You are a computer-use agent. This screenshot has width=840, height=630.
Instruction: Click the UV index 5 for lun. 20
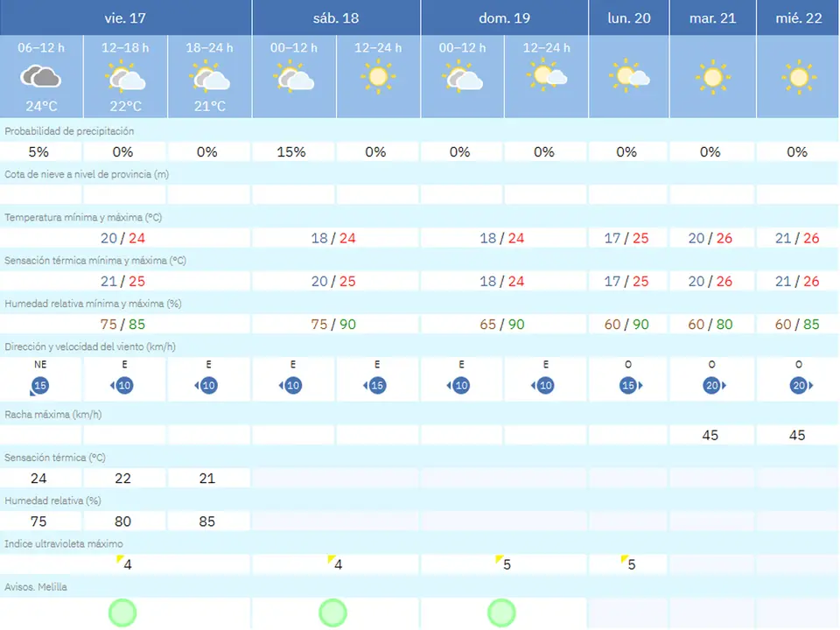[628, 563]
